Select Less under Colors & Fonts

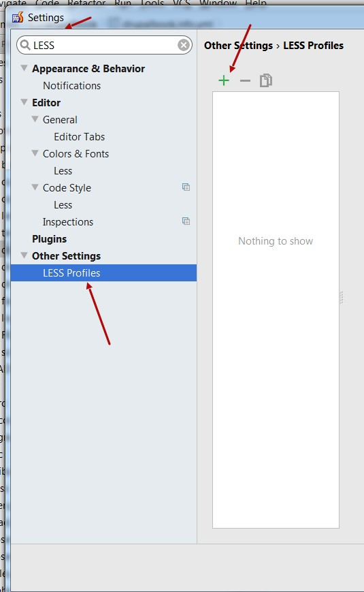pos(63,171)
